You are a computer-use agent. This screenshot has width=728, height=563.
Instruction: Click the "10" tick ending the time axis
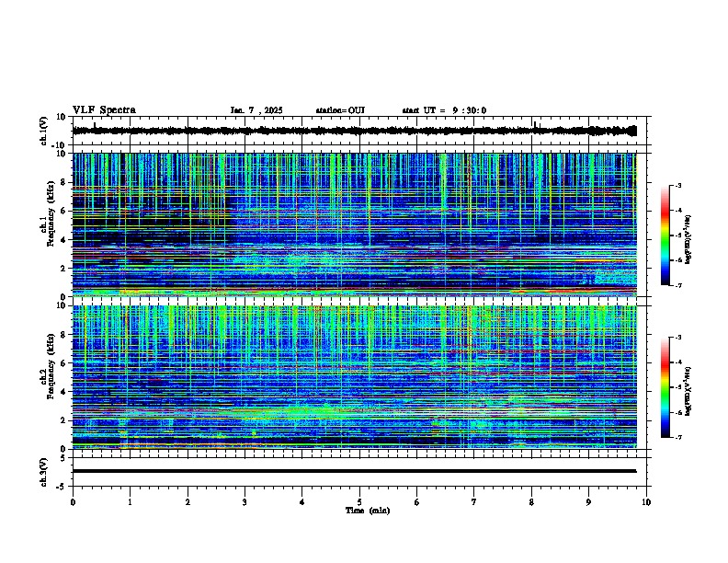coord(646,502)
